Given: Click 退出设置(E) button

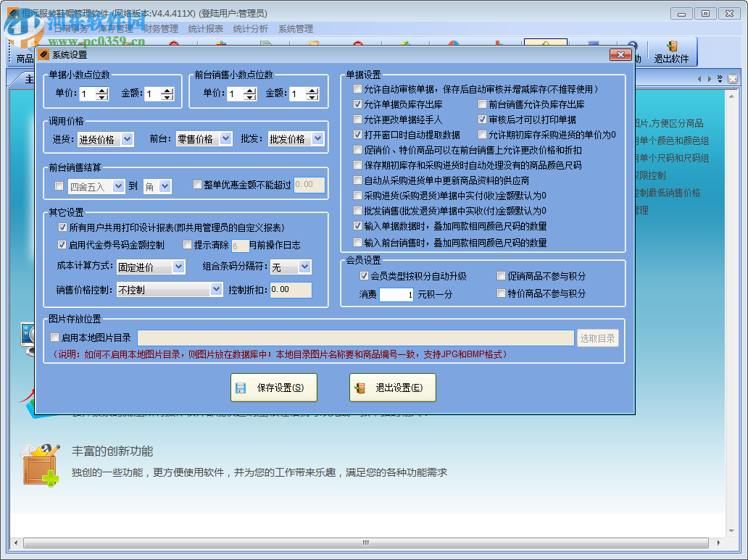Looking at the screenshot, I should pos(393,388).
